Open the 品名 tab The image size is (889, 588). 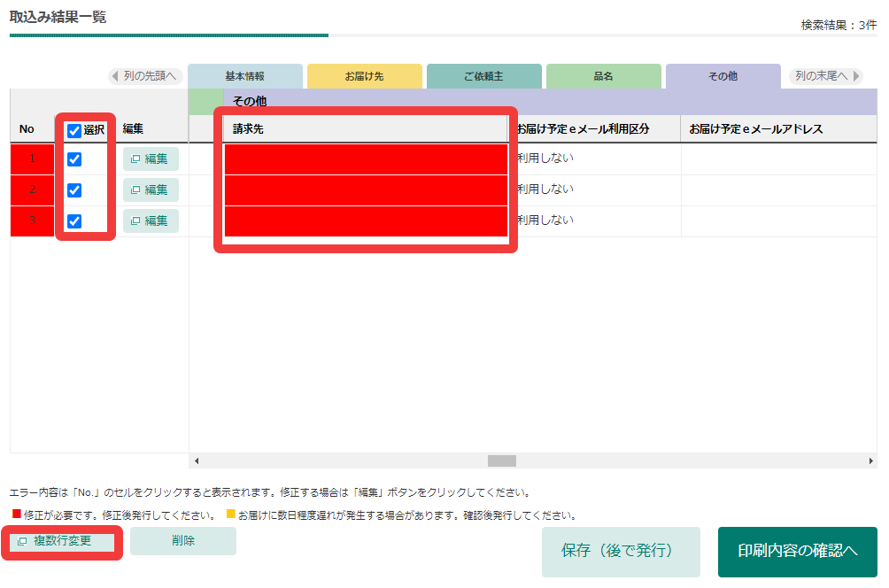(604, 76)
